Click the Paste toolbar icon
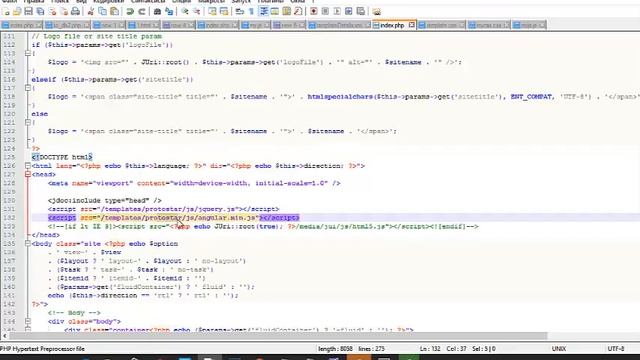 [115, 11]
